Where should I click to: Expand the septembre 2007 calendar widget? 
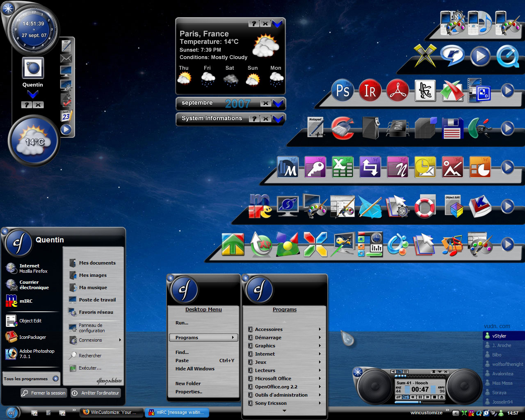pos(278,103)
